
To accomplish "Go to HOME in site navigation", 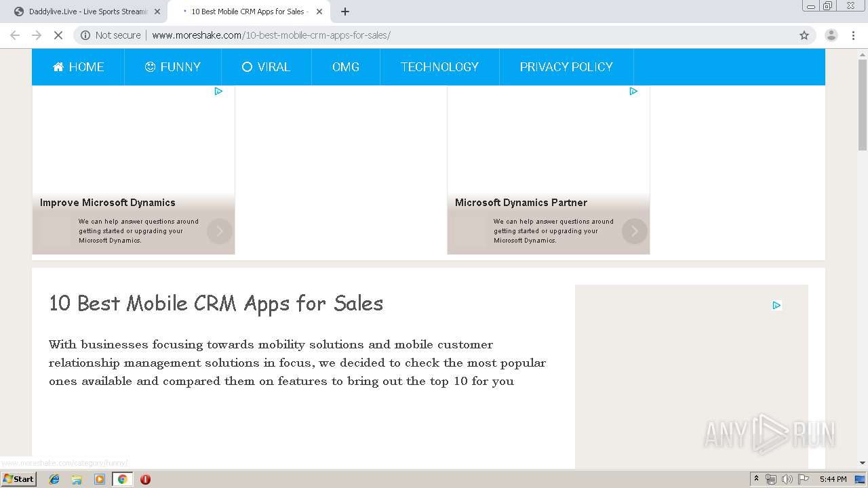I will pos(79,67).
